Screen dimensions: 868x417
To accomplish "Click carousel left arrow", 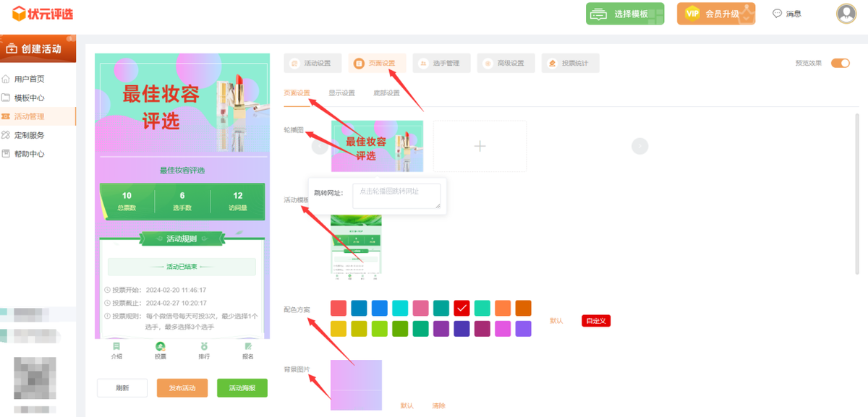I will pyautogui.click(x=319, y=146).
